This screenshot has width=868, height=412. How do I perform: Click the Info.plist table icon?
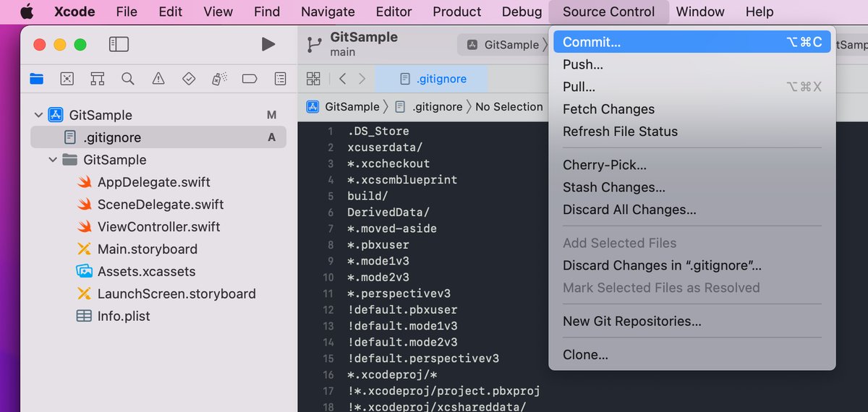click(85, 317)
